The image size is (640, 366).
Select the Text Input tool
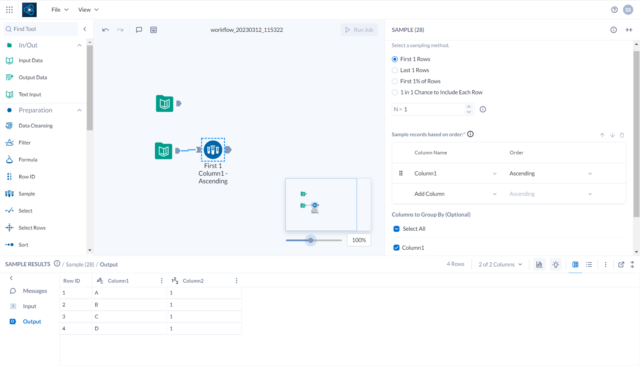(24, 94)
